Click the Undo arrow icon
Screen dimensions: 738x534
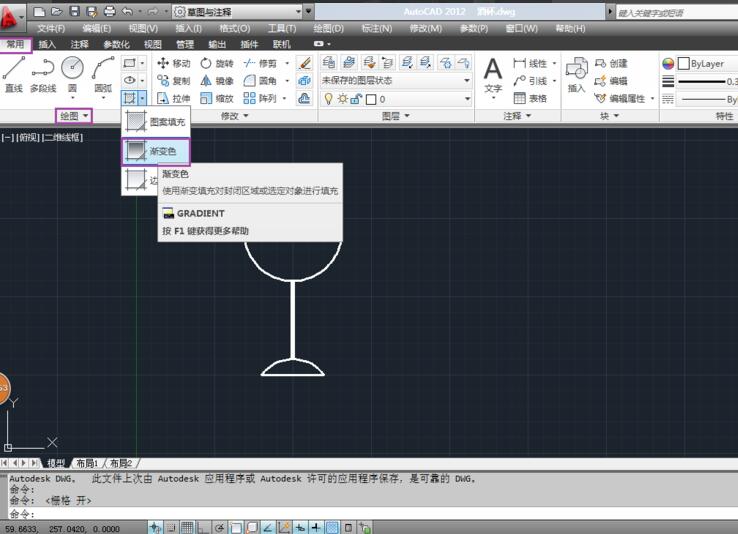127,11
